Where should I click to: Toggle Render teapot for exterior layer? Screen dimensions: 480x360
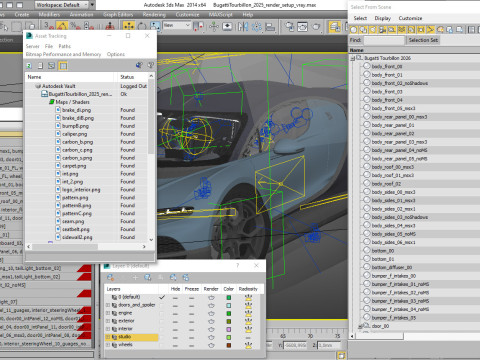click(211, 321)
